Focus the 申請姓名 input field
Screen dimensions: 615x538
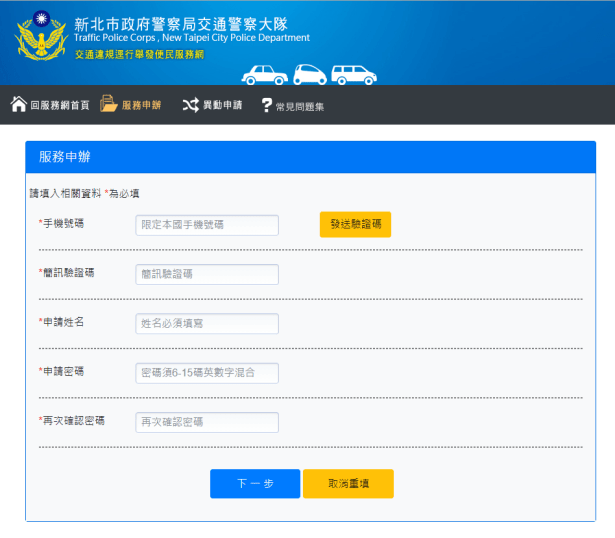pos(207,323)
